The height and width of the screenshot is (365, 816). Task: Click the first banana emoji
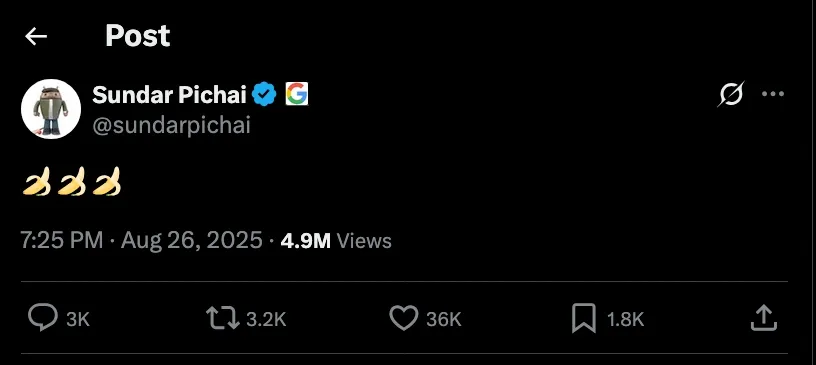[x=36, y=182]
